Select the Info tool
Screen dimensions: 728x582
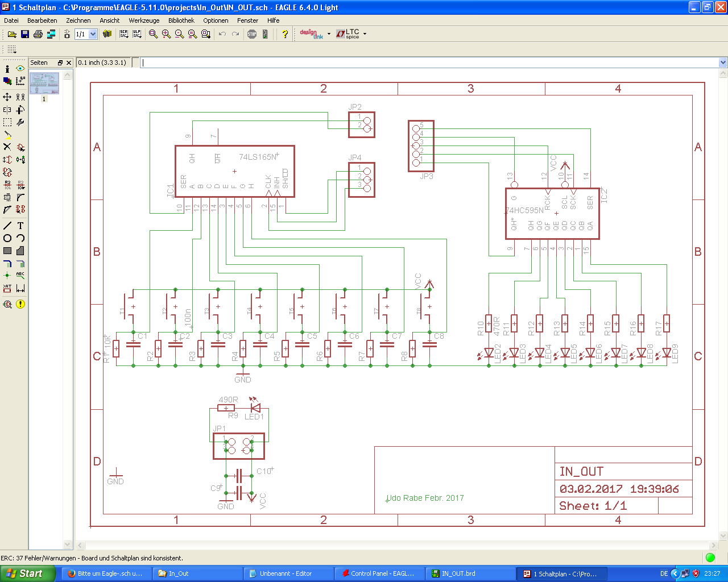click(x=7, y=69)
